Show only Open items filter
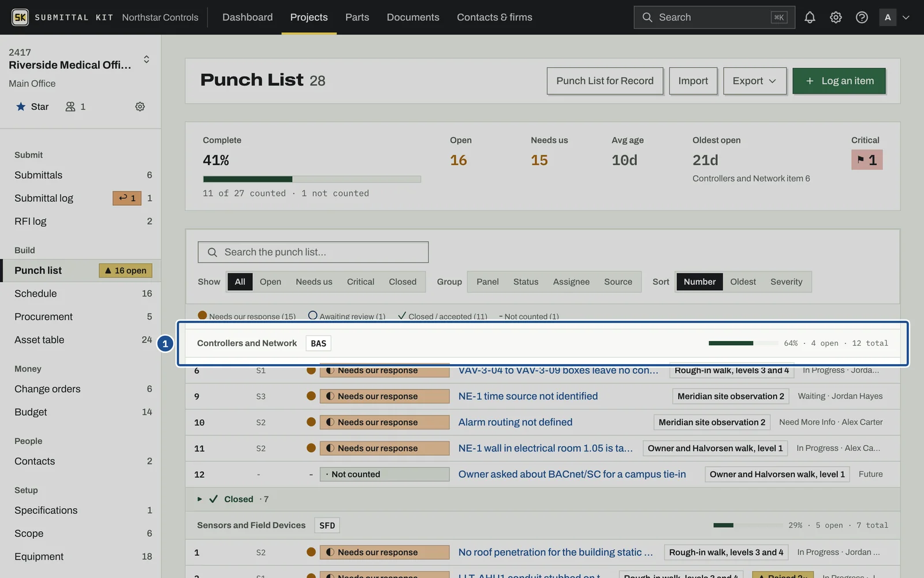The image size is (924, 578). (270, 281)
